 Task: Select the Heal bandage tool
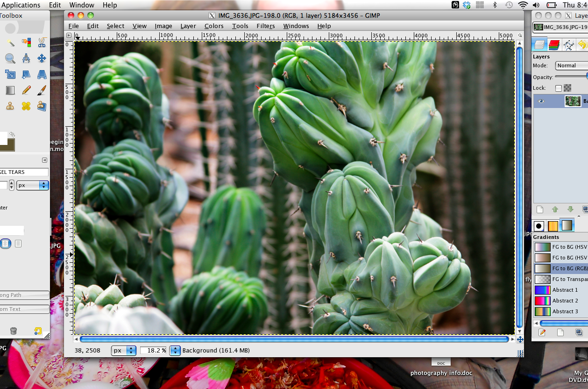tap(26, 106)
